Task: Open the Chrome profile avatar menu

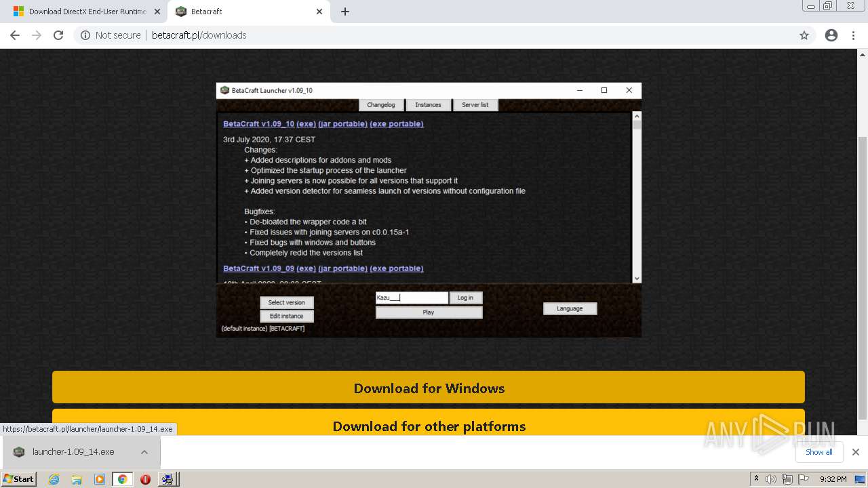Action: [831, 35]
